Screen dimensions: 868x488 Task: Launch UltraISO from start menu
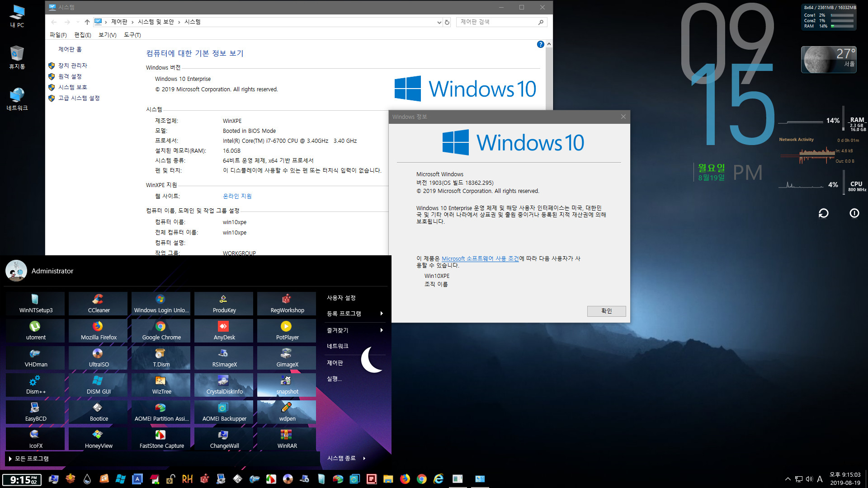pyautogui.click(x=99, y=358)
